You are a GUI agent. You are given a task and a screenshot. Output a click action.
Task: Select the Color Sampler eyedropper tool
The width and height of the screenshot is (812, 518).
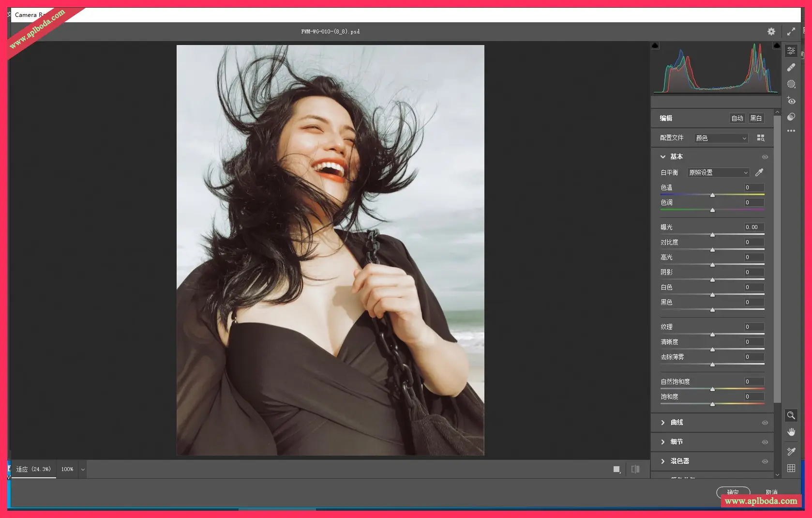(791, 451)
